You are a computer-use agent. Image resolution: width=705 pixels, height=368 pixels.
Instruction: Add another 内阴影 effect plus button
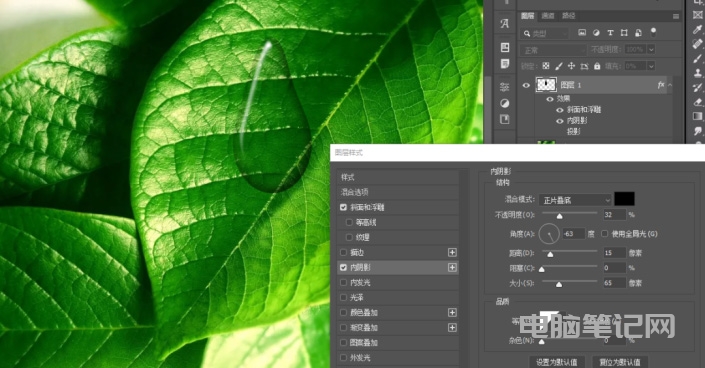click(x=452, y=267)
